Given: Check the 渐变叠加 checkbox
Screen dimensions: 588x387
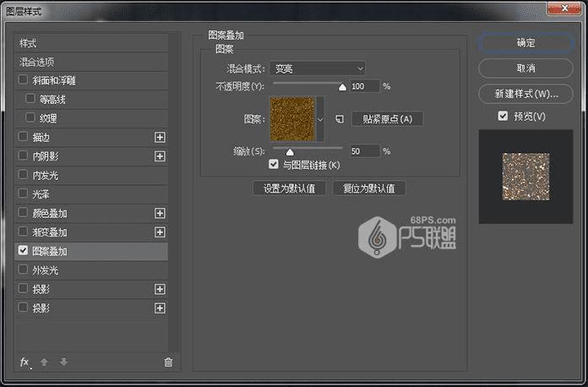Looking at the screenshot, I should click(23, 232).
